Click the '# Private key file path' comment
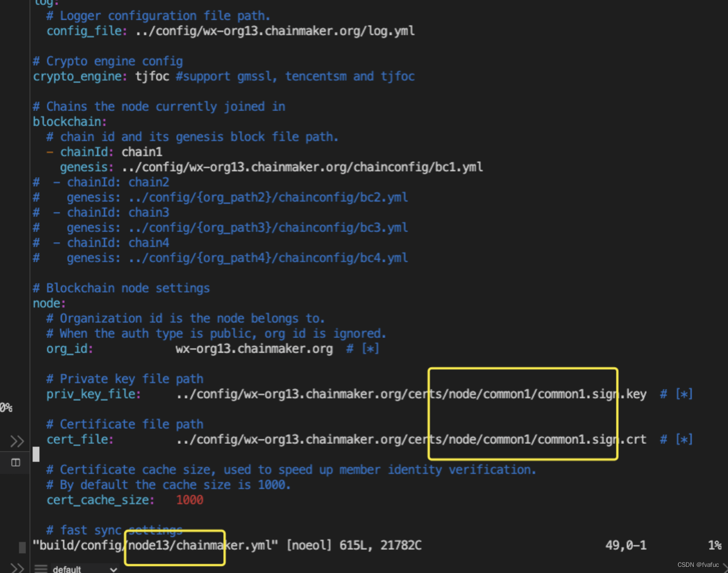728x573 pixels. tap(125, 379)
